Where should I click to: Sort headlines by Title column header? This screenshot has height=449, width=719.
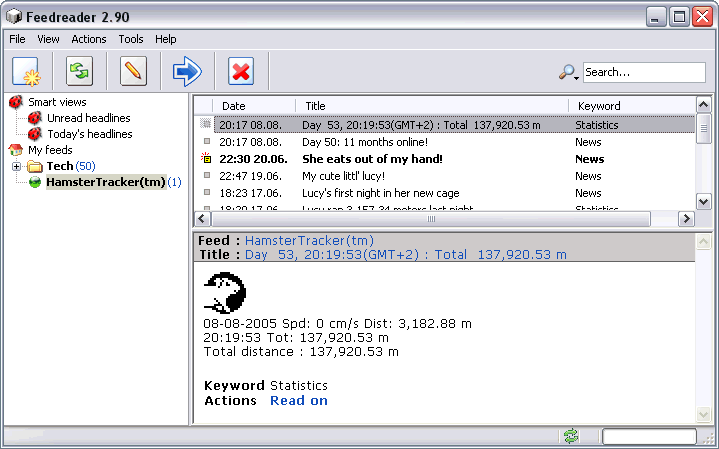pyautogui.click(x=315, y=106)
